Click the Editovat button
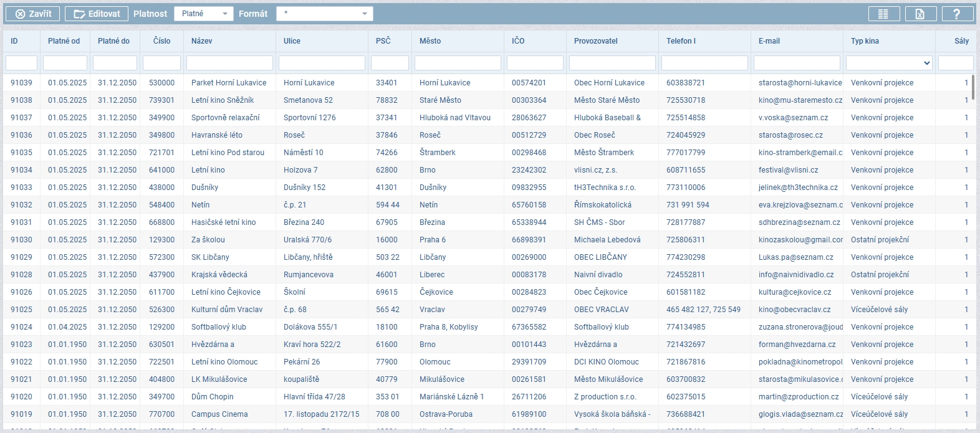Viewport: 980px width, 433px height. tap(97, 14)
